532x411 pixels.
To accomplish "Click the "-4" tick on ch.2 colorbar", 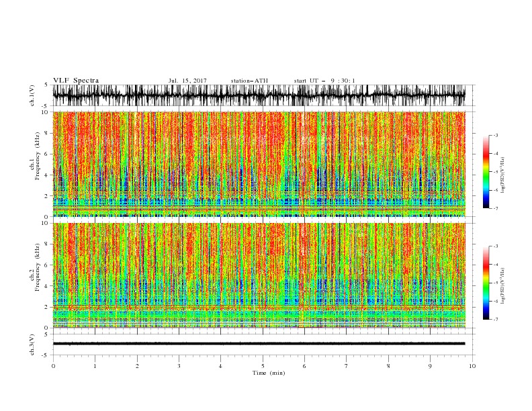I will (495, 265).
